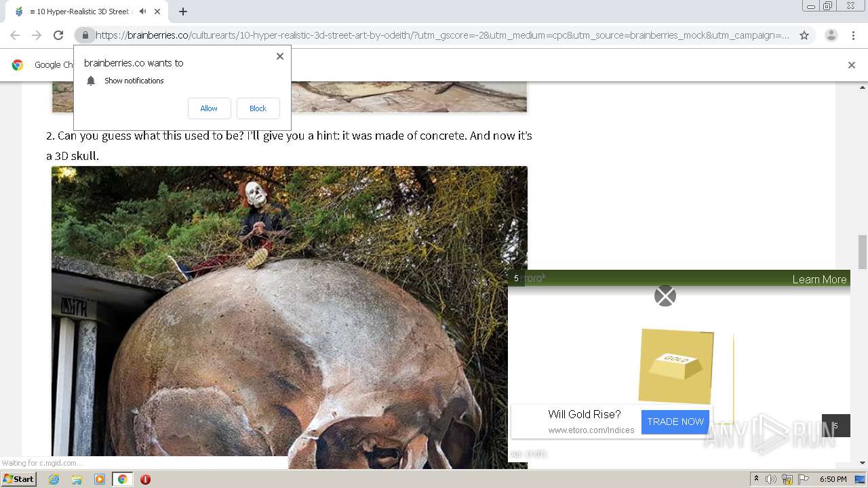The width and height of the screenshot is (868, 488).
Task: Click the red Opera taskbar icon
Action: click(145, 479)
